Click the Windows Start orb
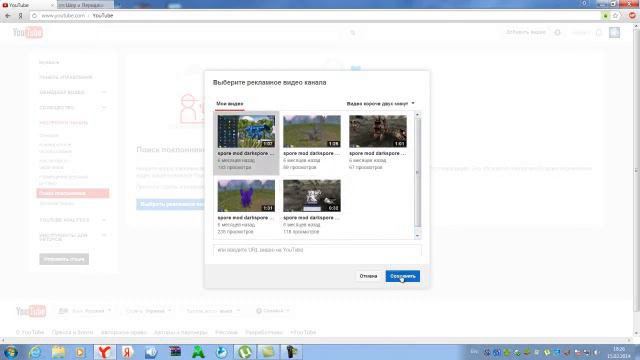The height and width of the screenshot is (360, 640). tap(11, 352)
